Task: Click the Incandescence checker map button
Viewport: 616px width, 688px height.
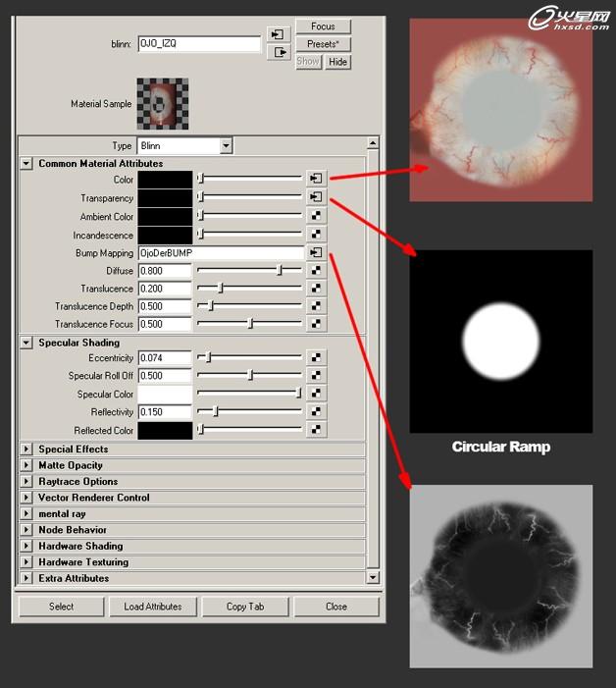Action: tap(316, 234)
